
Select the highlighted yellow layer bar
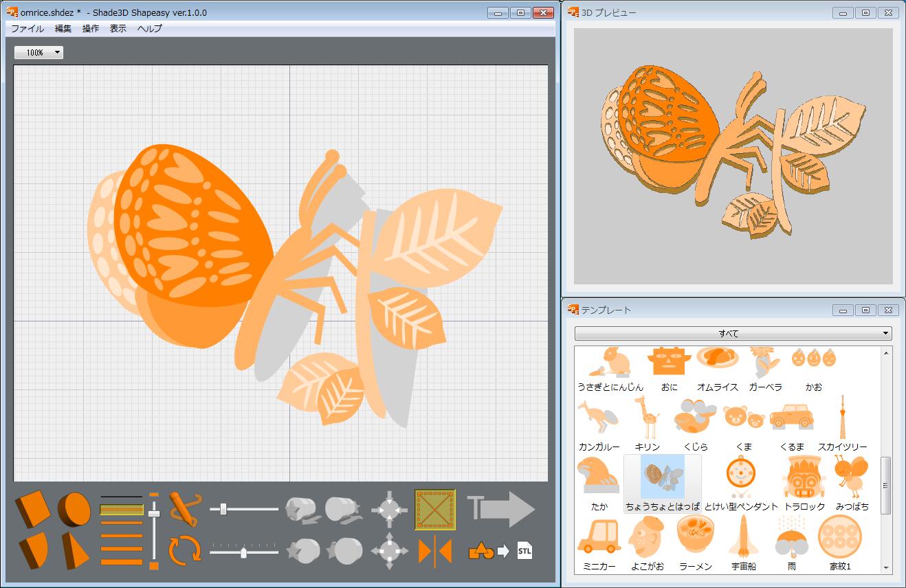pos(122,510)
